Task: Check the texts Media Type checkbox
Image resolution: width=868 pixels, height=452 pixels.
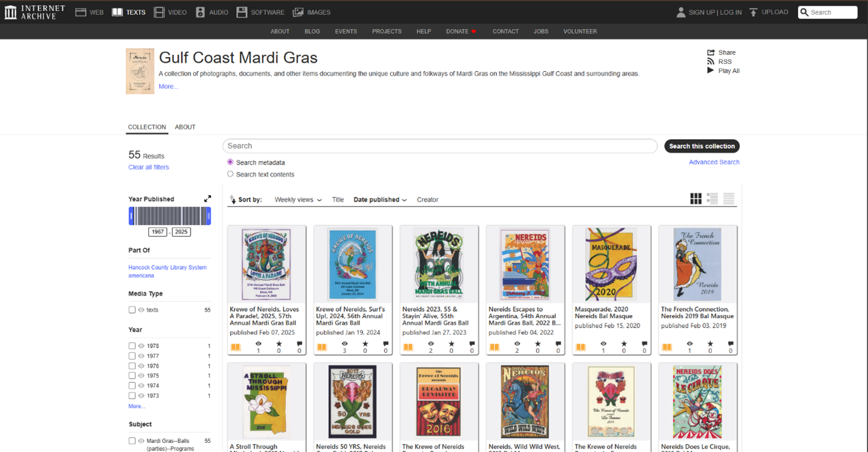Action: [x=131, y=309]
